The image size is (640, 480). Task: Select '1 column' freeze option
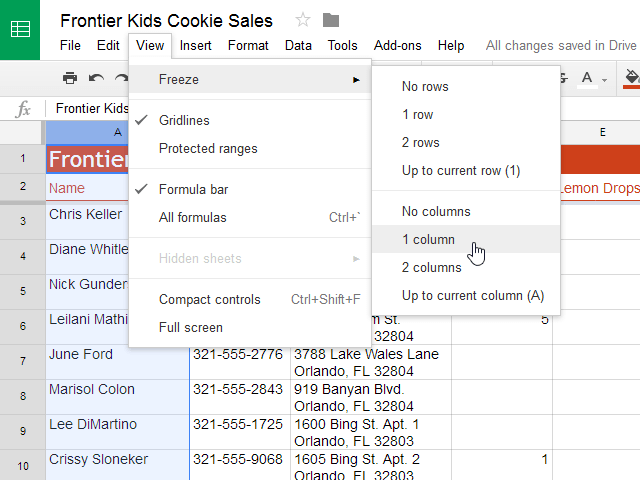coord(428,240)
